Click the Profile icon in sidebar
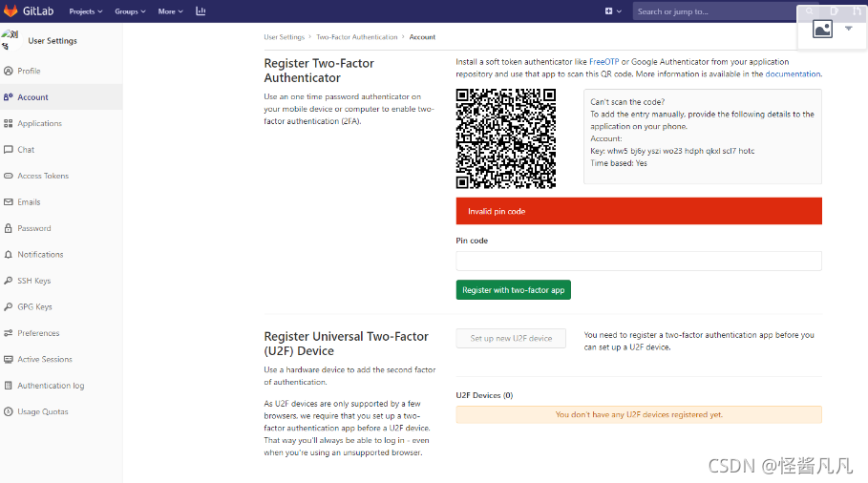 (9, 71)
